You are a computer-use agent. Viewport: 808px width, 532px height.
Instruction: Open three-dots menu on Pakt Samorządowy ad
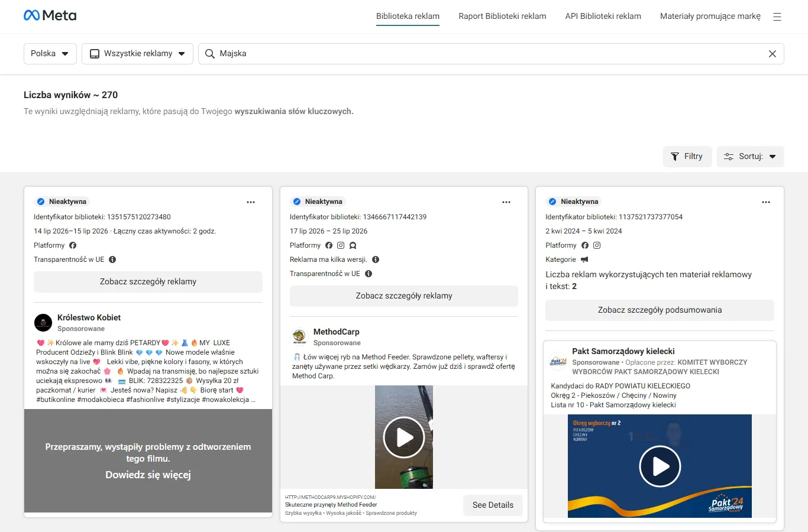pyautogui.click(x=766, y=202)
